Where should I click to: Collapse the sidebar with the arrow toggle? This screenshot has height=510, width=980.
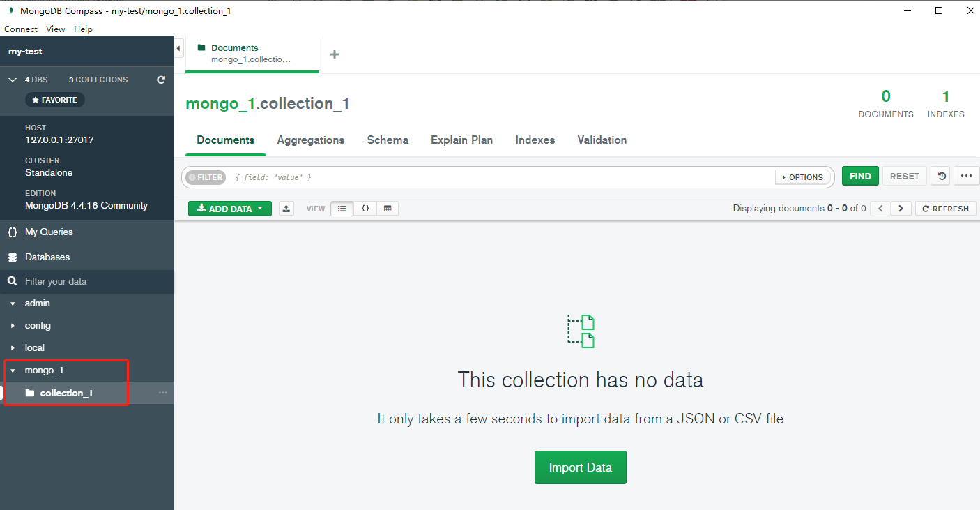[178, 48]
